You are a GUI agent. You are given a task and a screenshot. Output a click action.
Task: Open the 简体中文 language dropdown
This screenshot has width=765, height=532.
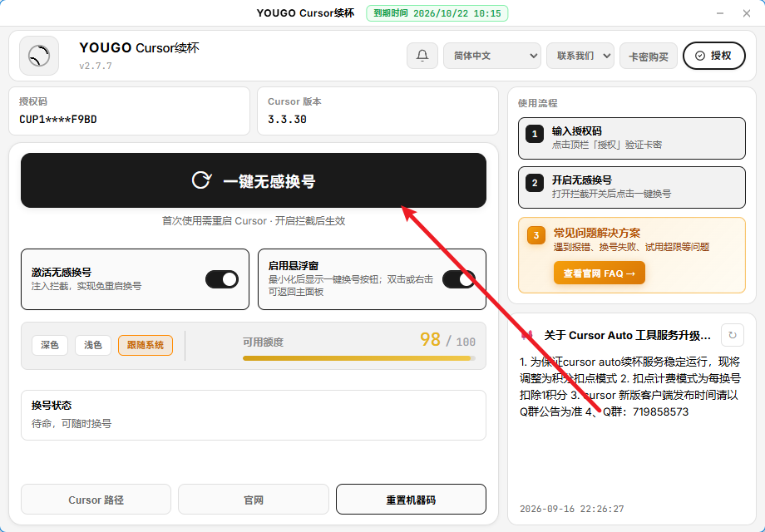click(491, 56)
